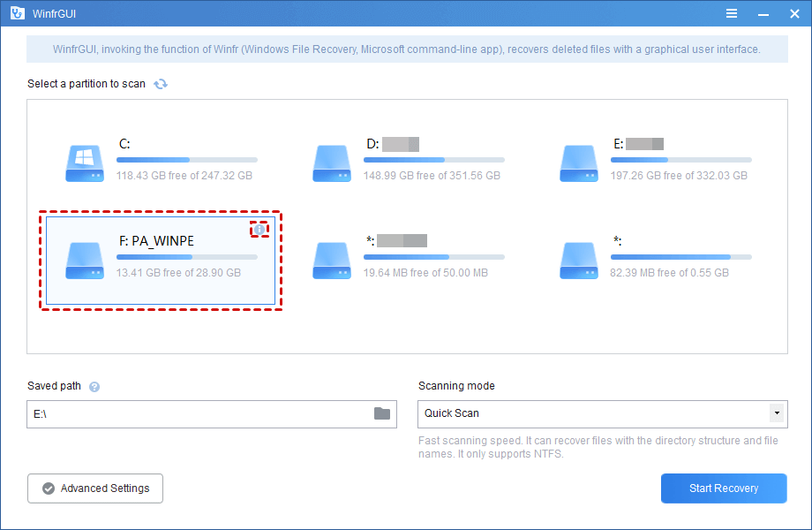Select the C: Windows drive icon

[x=85, y=163]
